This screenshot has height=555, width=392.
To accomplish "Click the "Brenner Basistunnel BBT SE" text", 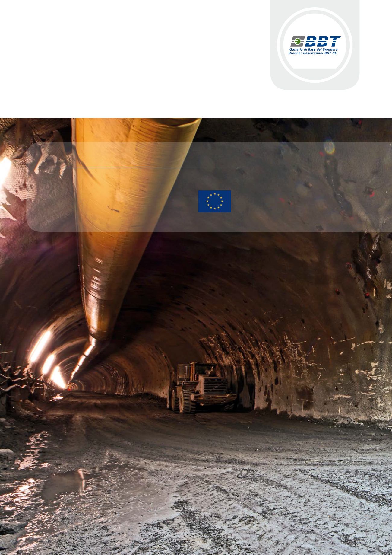I will 313,53.
